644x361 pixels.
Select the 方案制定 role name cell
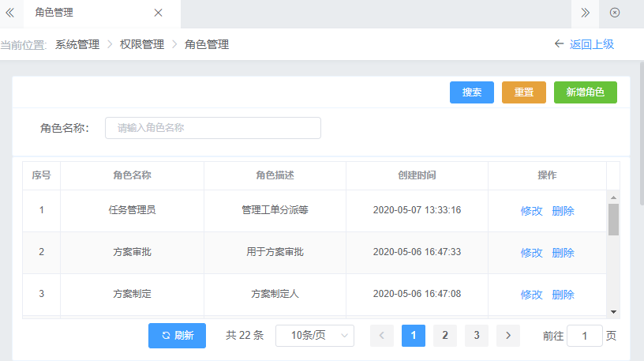(133, 295)
